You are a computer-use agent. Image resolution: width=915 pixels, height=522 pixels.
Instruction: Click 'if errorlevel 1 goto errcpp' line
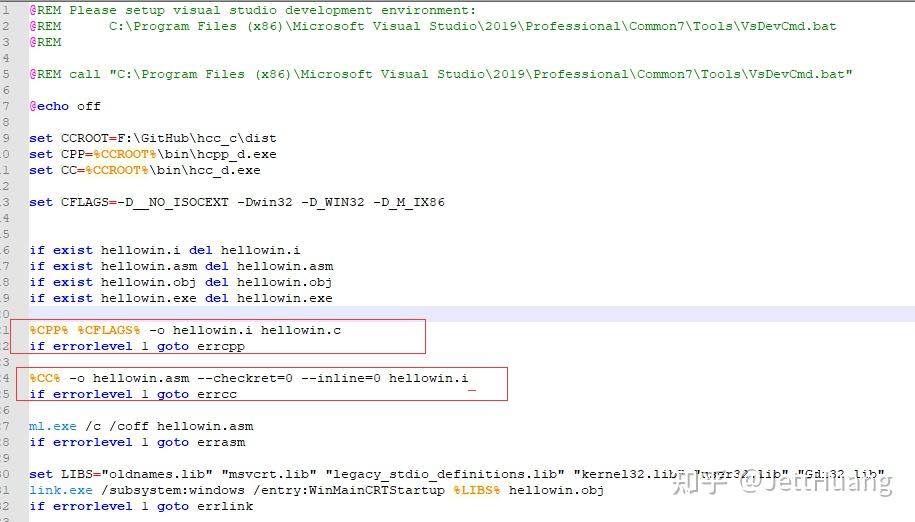[x=137, y=346]
